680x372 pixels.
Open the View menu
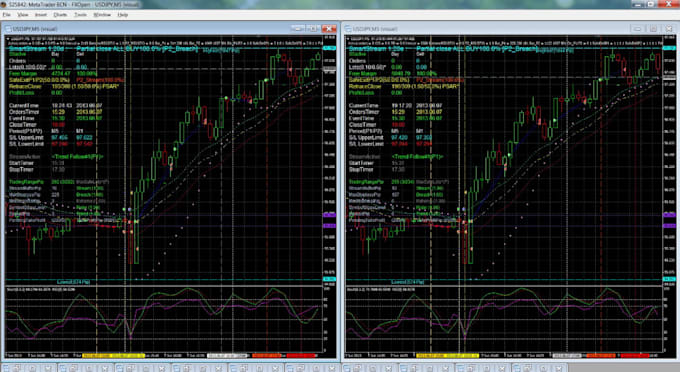(x=23, y=15)
